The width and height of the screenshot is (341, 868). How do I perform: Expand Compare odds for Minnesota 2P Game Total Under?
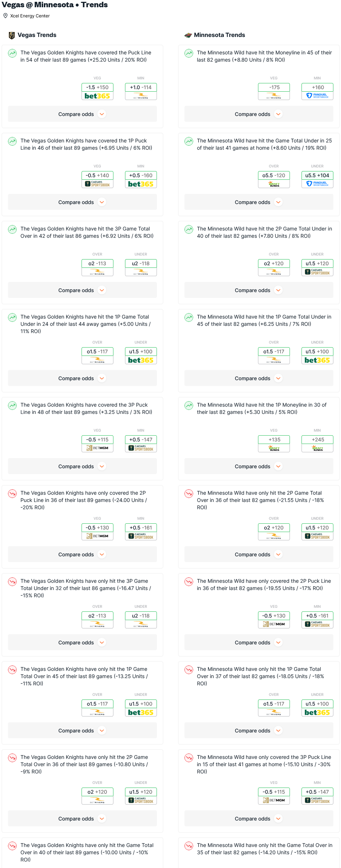point(259,290)
